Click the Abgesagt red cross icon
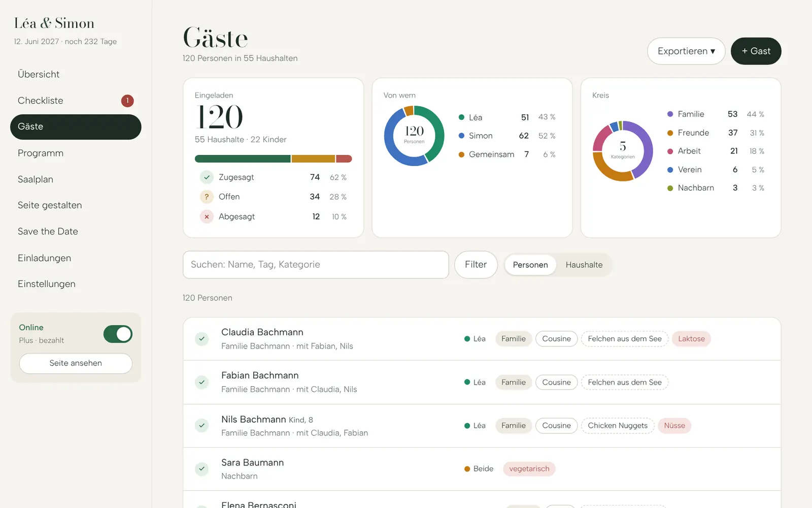This screenshot has width=812, height=508. tap(207, 216)
